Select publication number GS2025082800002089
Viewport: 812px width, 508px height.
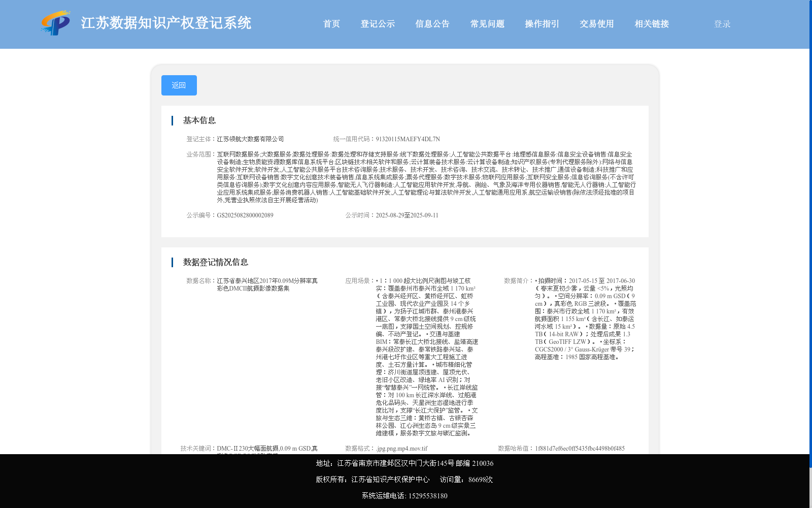pyautogui.click(x=245, y=215)
